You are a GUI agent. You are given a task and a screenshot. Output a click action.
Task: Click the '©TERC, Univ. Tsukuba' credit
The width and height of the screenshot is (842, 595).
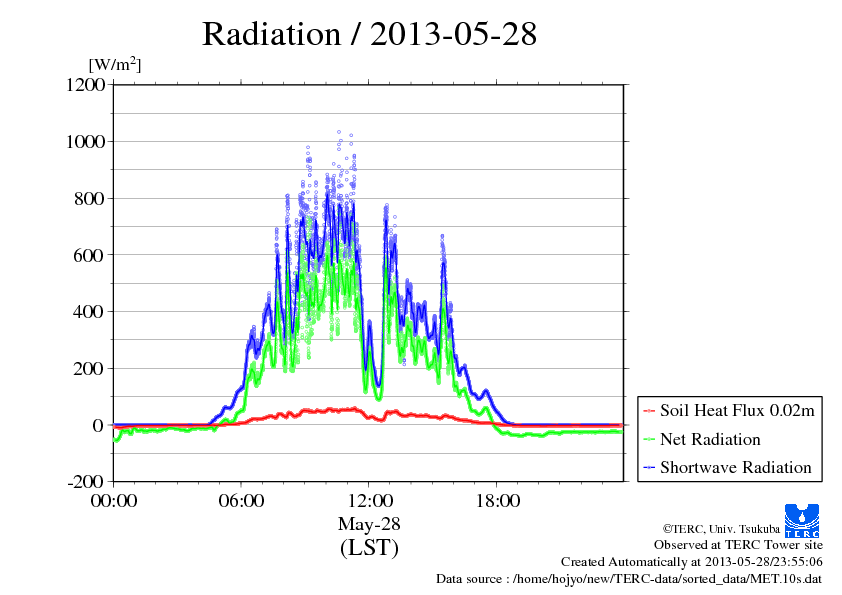tap(721, 529)
